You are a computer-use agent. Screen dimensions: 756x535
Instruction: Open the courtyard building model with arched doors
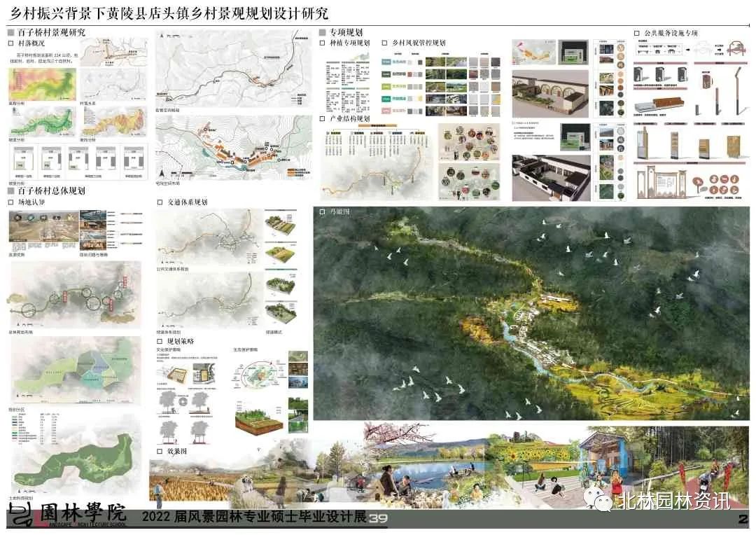click(550, 94)
